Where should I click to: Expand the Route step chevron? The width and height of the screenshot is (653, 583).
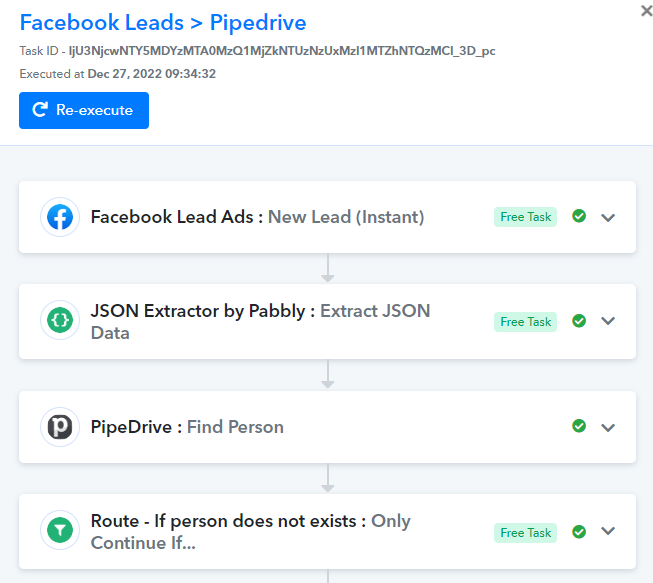point(608,531)
